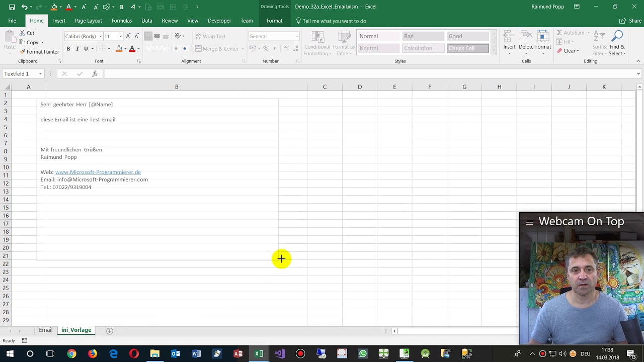644x362 pixels.
Task: Cut the selection
Action: click(27, 33)
